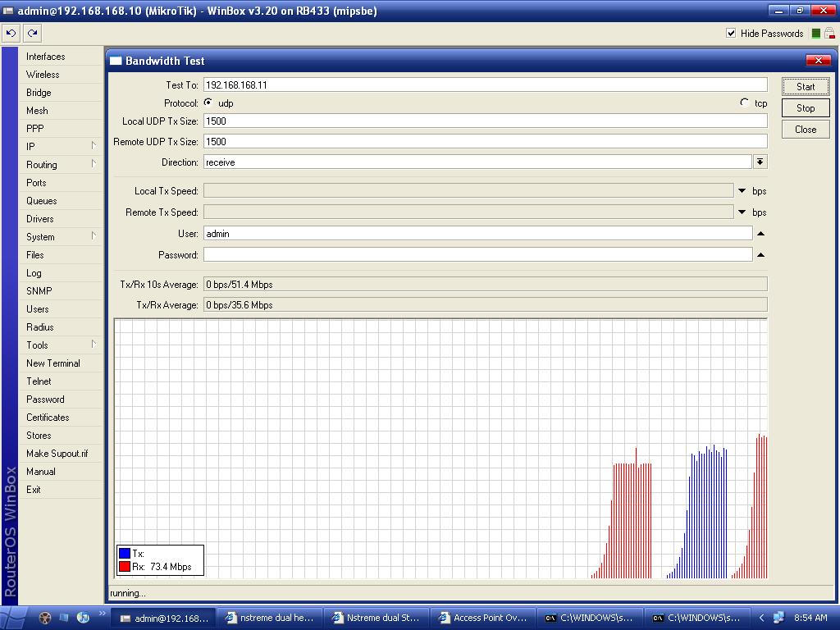Open the Direction dropdown list

click(760, 162)
